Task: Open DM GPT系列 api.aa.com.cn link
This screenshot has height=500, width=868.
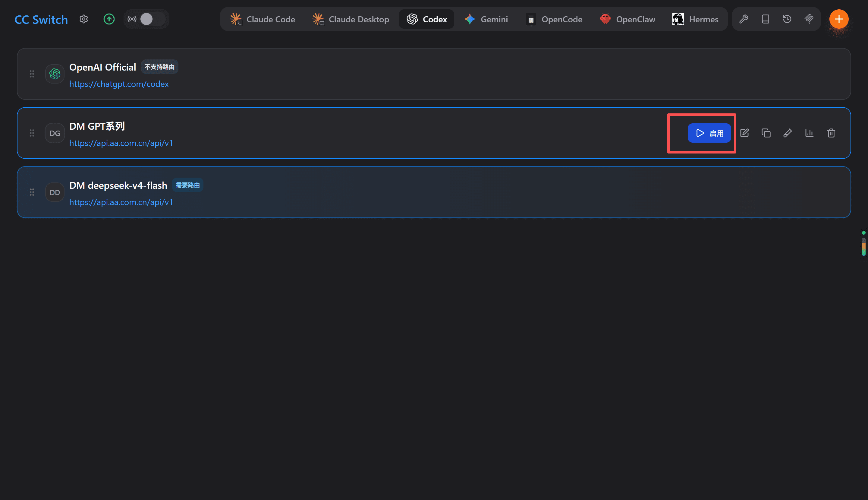Action: click(x=121, y=143)
